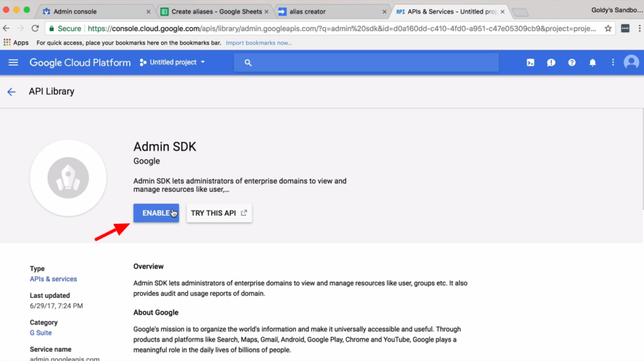The image size is (644, 361).
Task: Click the Admin SDK heading
Action: click(165, 147)
